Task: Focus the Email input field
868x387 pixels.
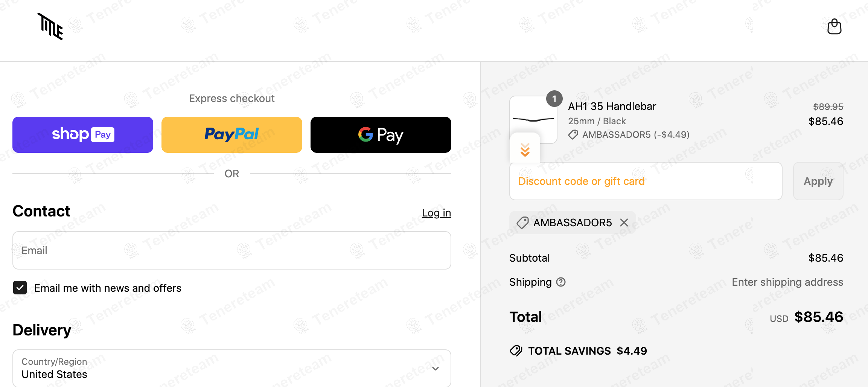Action: tap(231, 250)
